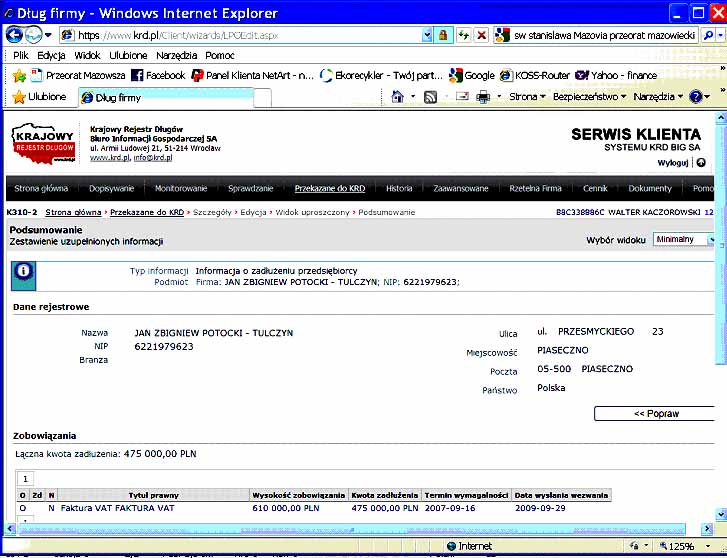
Task: Open the Widok menu
Action: click(x=87, y=56)
